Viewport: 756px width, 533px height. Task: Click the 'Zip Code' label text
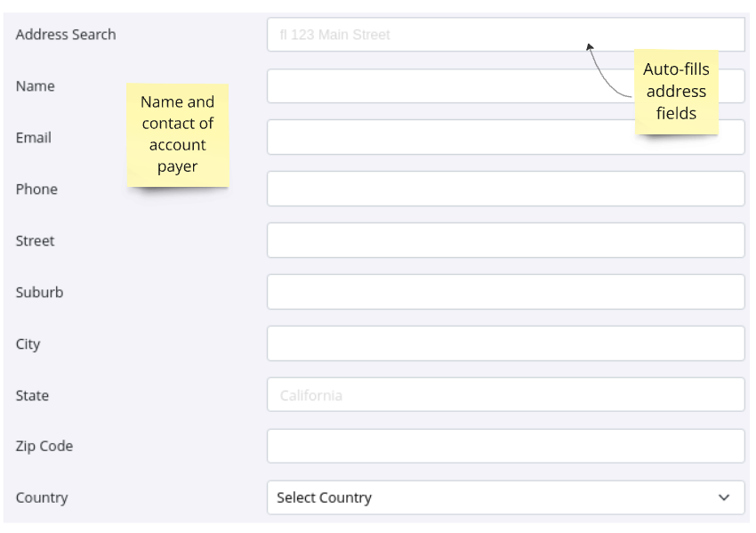[x=44, y=447]
